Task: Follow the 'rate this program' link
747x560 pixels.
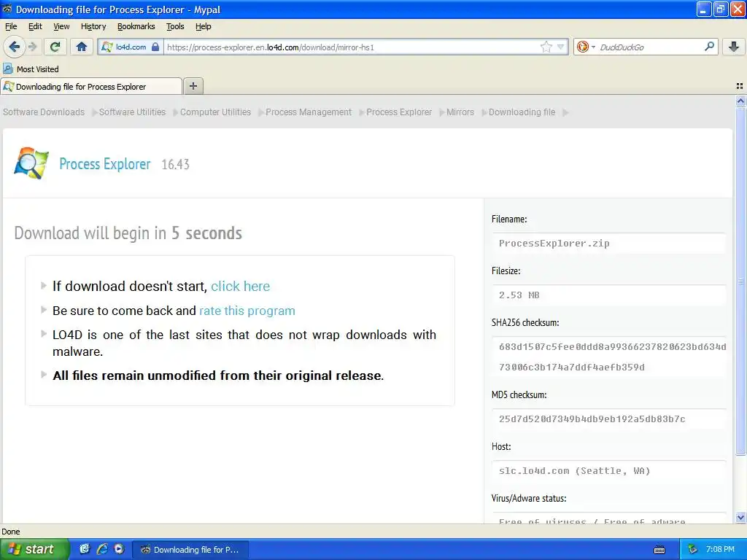Action: tap(247, 311)
